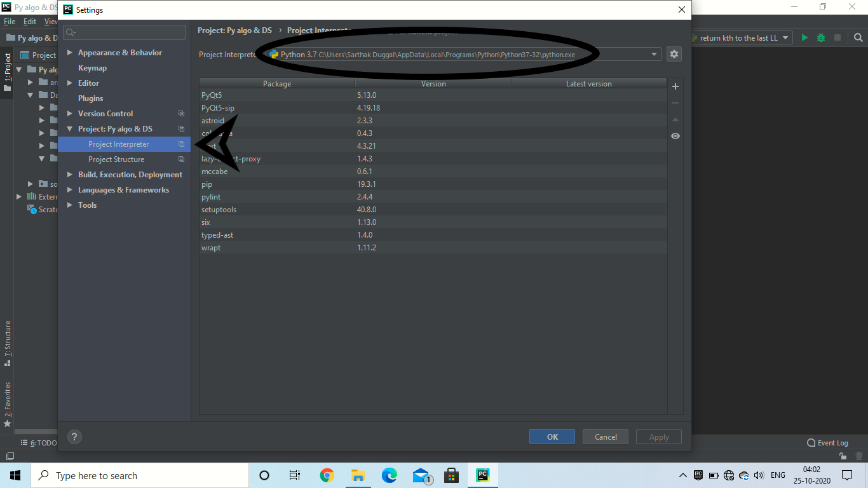Screen dimensions: 868x488
Task: Show hidden tray icons chevron
Action: click(683, 475)
